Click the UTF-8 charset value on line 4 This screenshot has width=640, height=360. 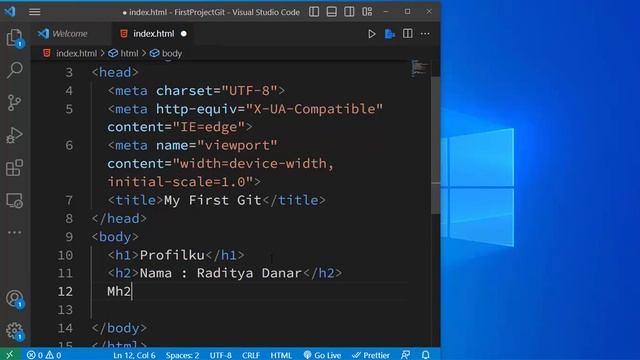tap(249, 91)
